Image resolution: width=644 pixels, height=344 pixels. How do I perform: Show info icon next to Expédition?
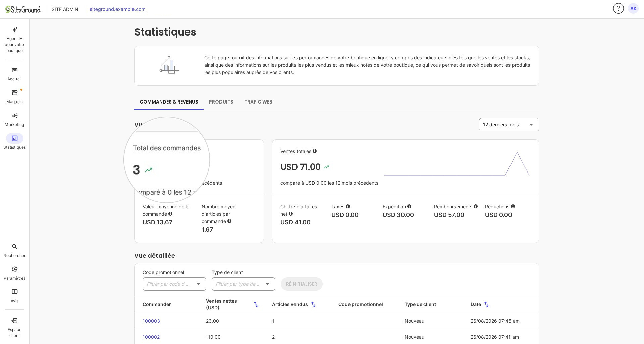point(409,206)
